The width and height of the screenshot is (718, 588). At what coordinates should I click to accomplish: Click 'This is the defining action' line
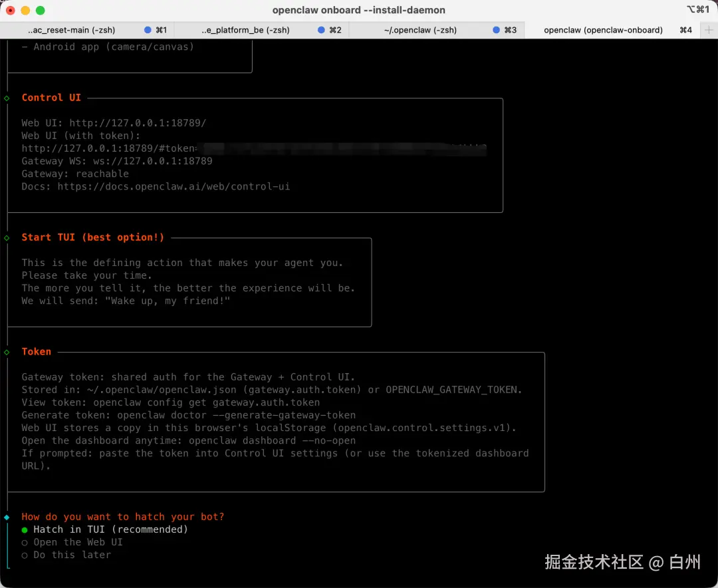(182, 263)
